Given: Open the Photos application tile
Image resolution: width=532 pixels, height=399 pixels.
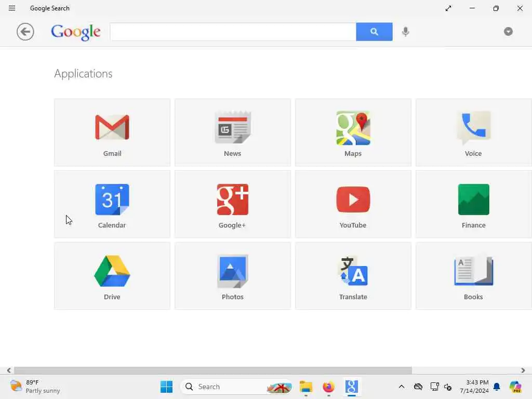Looking at the screenshot, I should point(232,275).
